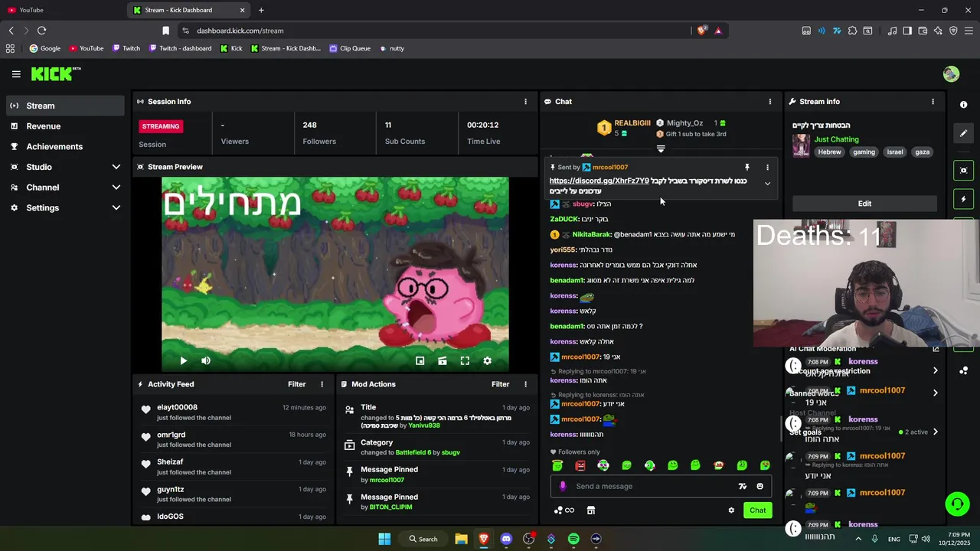Image resolution: width=980 pixels, height=551 pixels.
Task: Enter fullscreen in stream preview
Action: click(x=465, y=360)
